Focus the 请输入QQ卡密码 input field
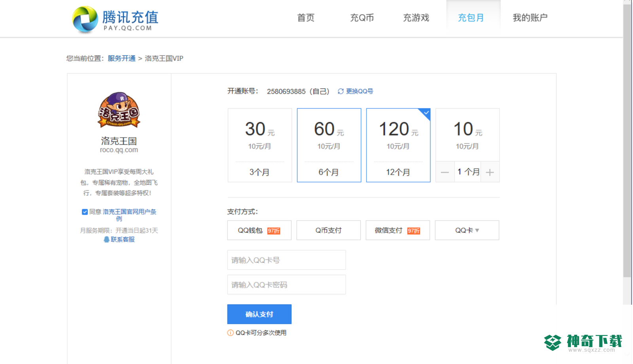 tap(286, 285)
